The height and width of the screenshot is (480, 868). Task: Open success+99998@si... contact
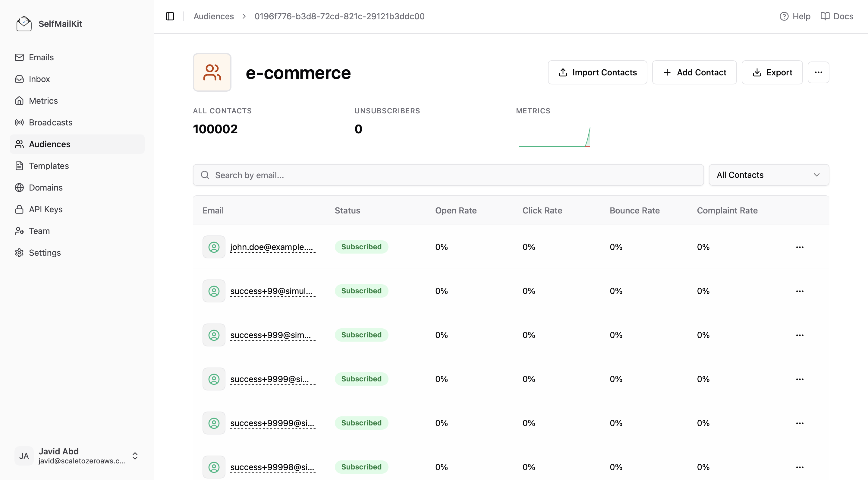click(x=272, y=467)
